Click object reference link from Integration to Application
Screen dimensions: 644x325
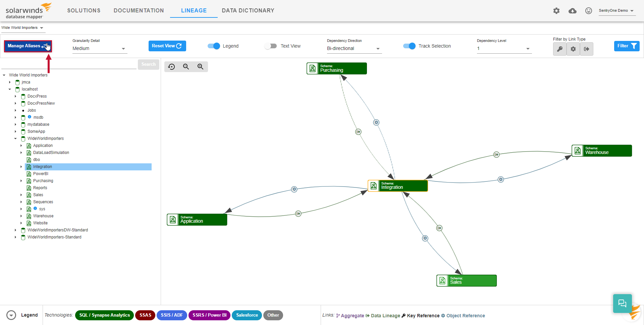294,189
